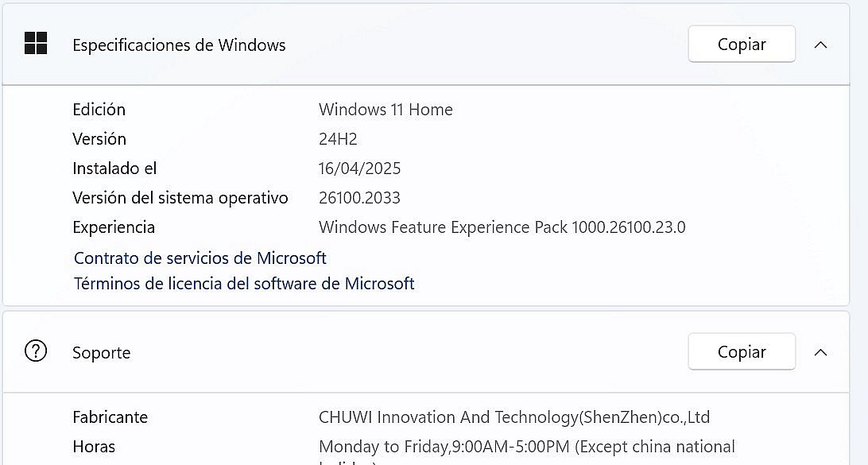This screenshot has height=465, width=868.
Task: Select the install date 16/04/2025
Action: pyautogui.click(x=360, y=169)
